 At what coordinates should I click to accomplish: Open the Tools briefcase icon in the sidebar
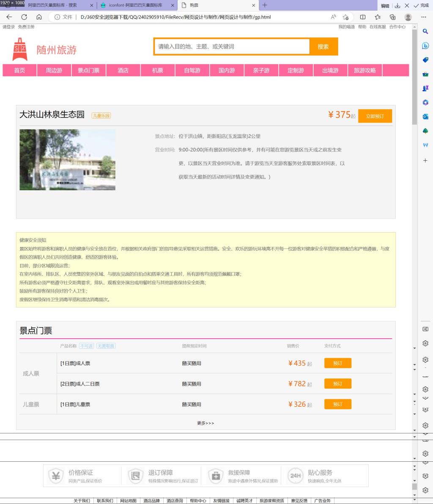click(x=425, y=74)
